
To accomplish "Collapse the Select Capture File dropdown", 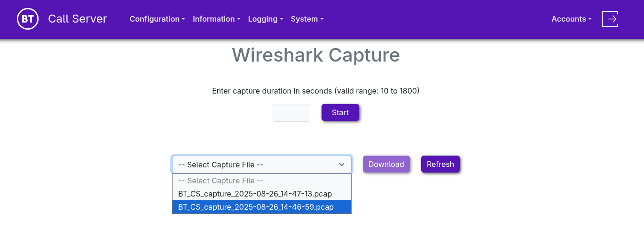I will click(262, 165).
